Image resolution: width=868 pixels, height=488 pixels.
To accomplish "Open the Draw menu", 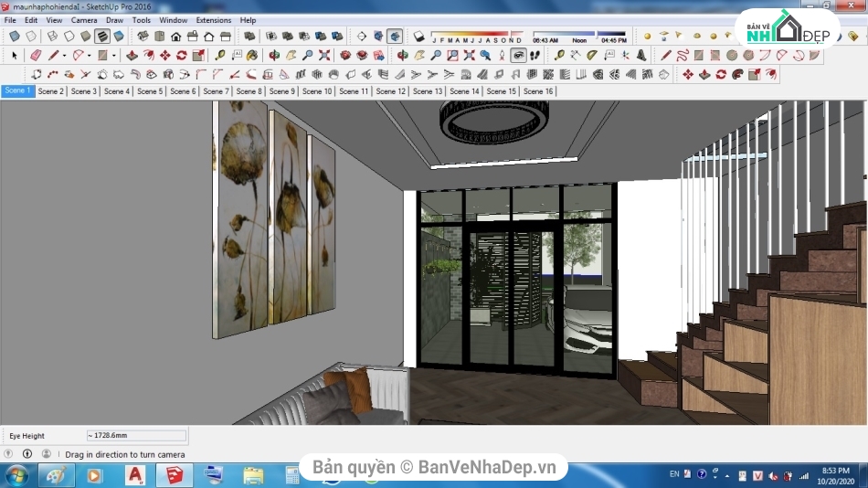I will click(x=114, y=20).
